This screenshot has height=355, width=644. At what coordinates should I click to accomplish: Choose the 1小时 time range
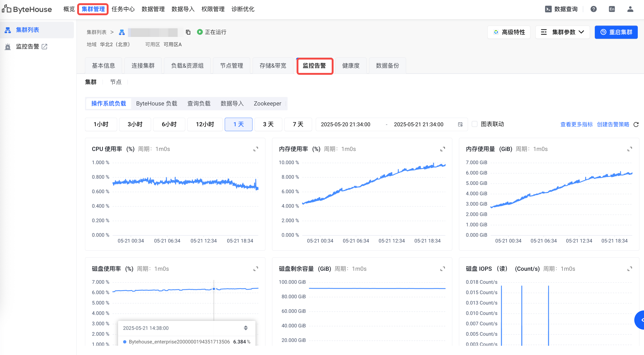[101, 124]
